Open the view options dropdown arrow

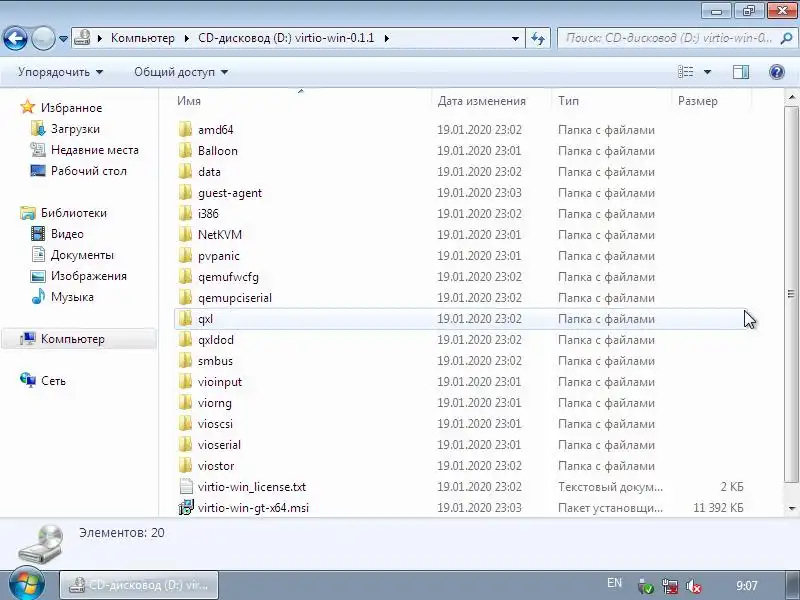[707, 72]
